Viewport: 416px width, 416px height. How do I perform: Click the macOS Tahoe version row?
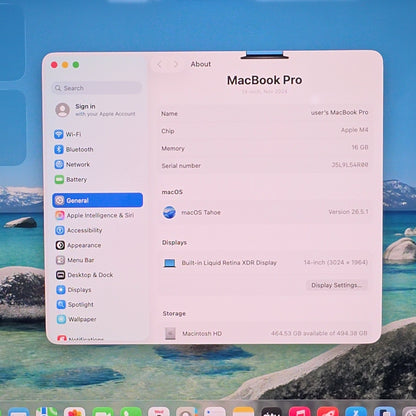(265, 212)
